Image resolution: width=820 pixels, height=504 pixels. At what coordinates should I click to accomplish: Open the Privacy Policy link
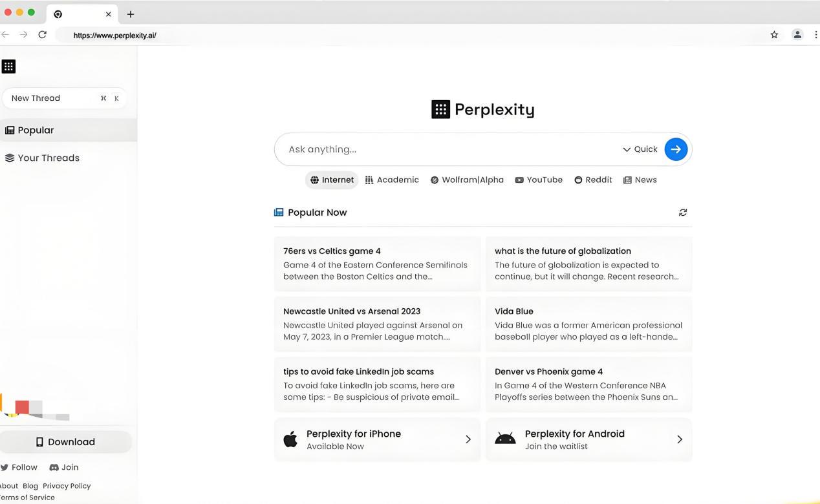click(67, 486)
